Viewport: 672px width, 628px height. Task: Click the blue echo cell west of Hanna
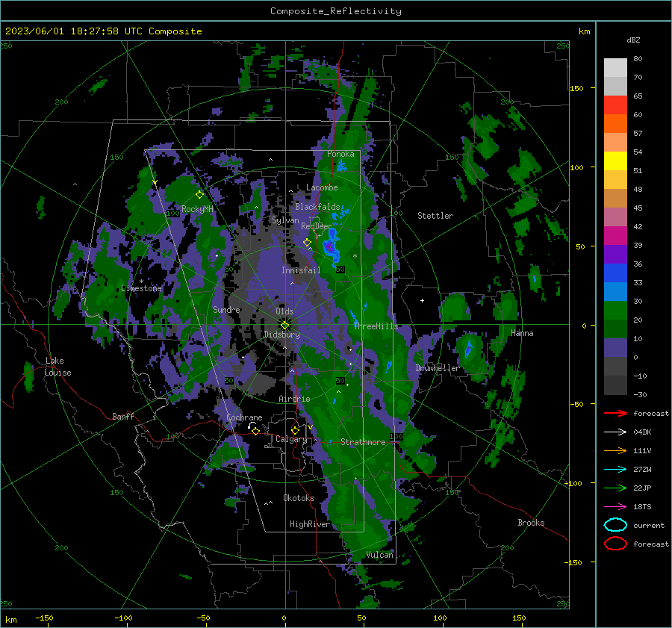468,348
